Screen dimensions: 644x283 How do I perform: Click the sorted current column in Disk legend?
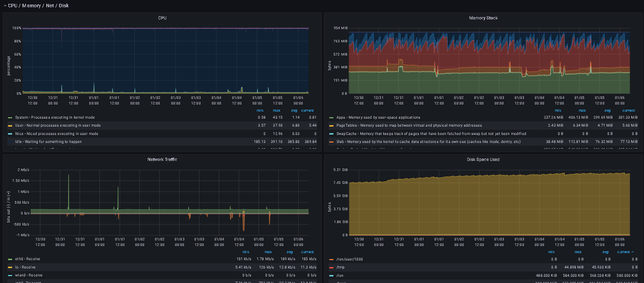click(625, 252)
